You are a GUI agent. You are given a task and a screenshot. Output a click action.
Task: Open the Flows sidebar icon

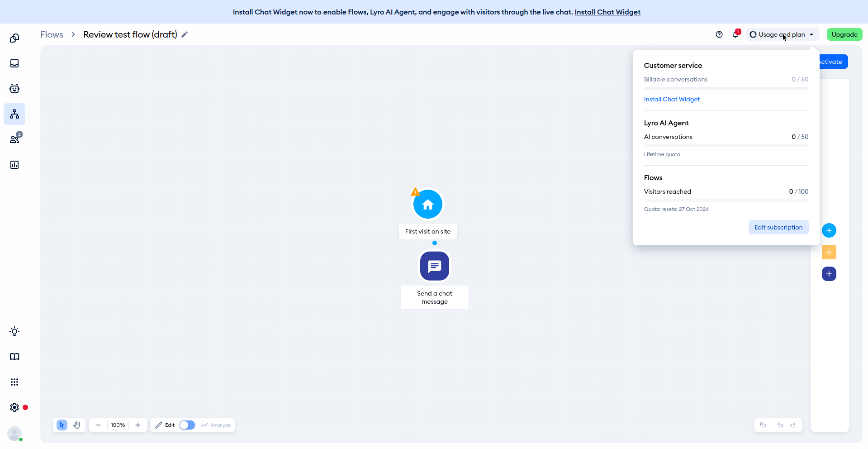[x=14, y=114]
